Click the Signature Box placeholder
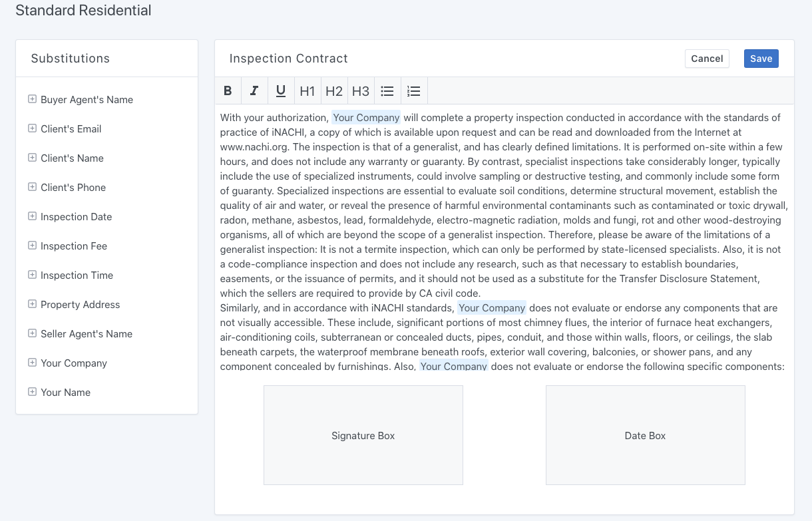The image size is (812, 521). 363,435
